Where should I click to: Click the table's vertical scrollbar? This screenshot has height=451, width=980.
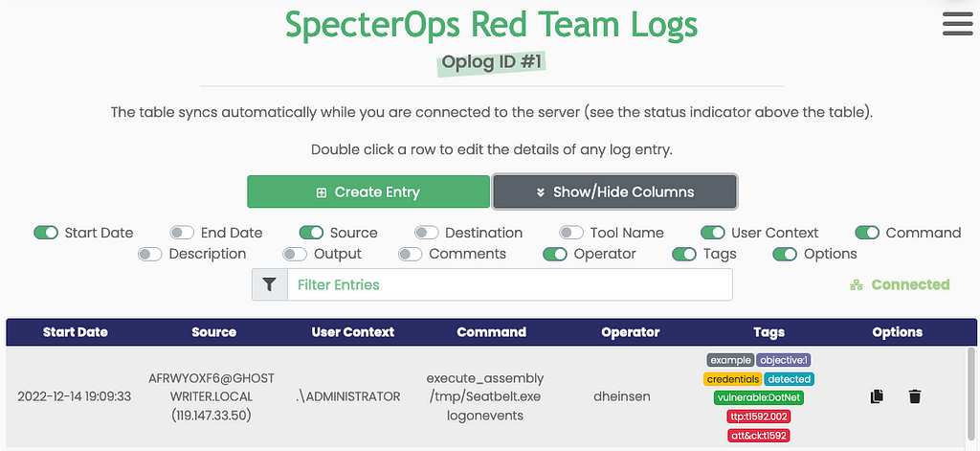click(970, 396)
